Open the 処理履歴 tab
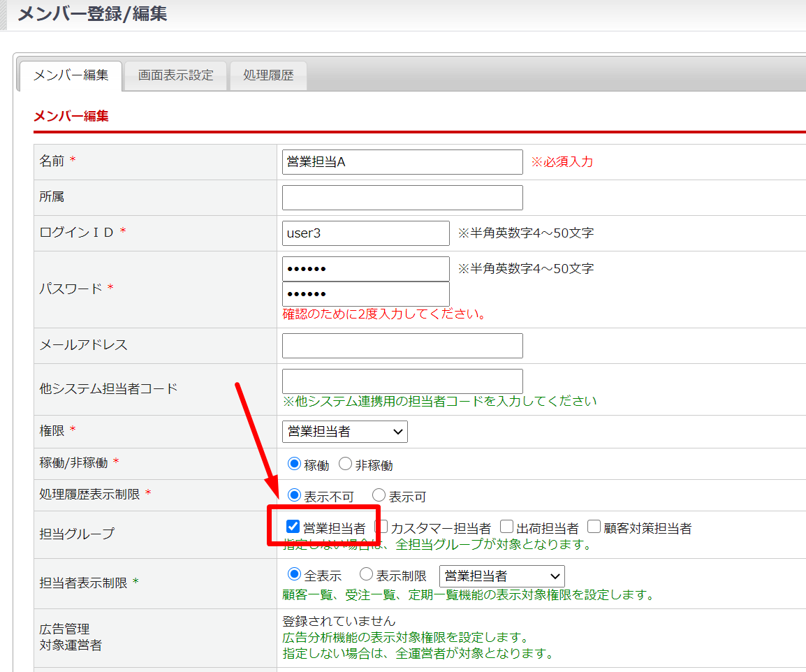 (x=268, y=75)
